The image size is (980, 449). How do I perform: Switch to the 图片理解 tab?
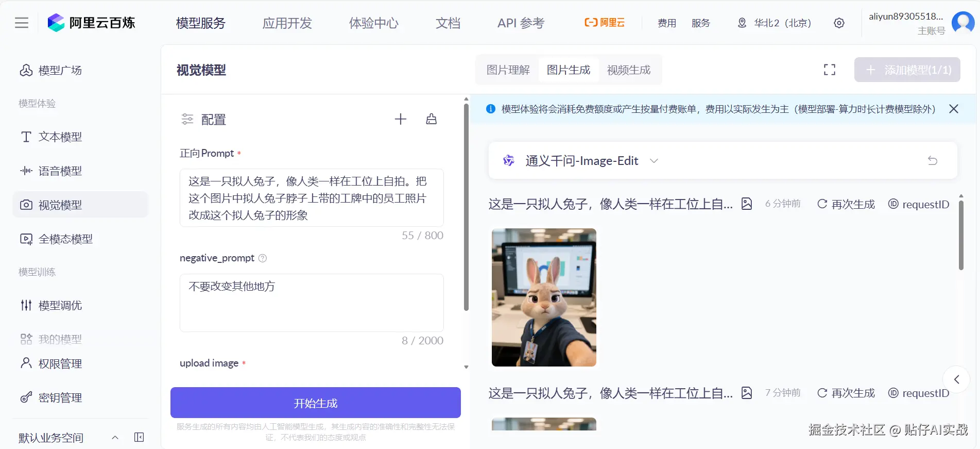508,70
